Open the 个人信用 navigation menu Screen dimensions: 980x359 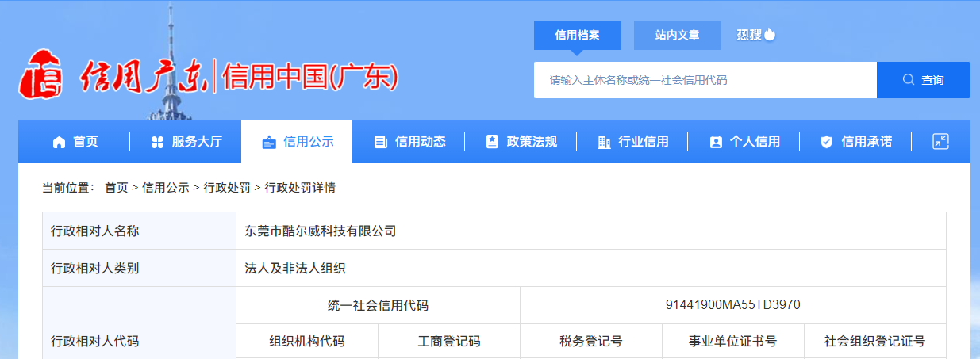[x=744, y=142]
